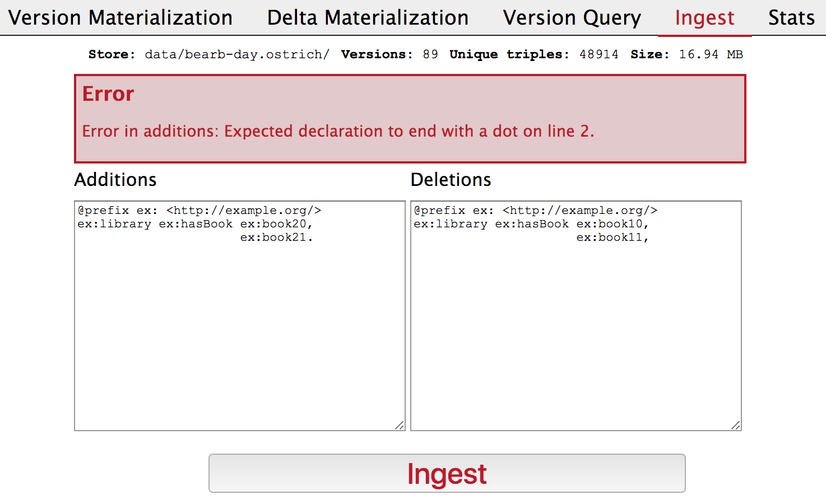Click the @prefix line in Additions

tap(199, 211)
